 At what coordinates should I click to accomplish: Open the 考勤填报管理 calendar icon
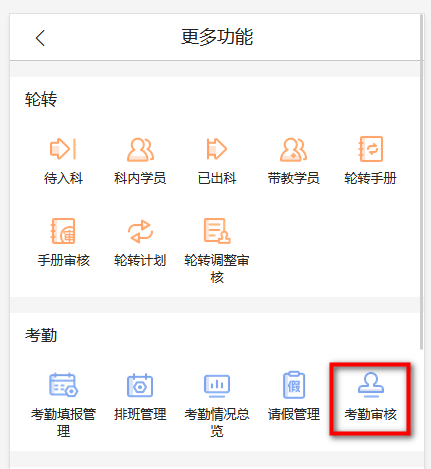tap(63, 385)
